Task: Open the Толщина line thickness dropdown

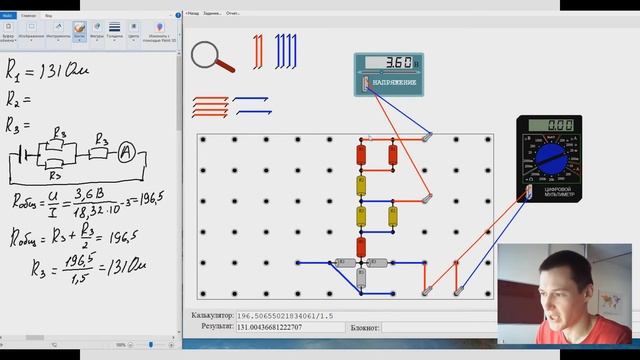Action: tap(115, 32)
